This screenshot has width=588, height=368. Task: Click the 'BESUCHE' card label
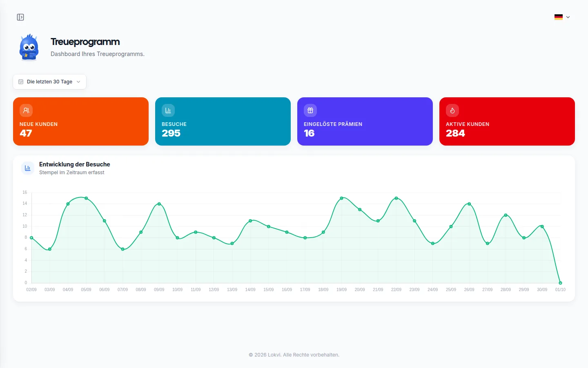[174, 124]
